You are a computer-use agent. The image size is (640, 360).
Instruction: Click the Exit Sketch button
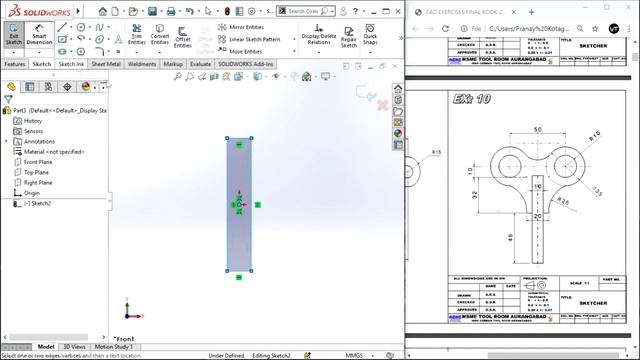(x=13, y=35)
